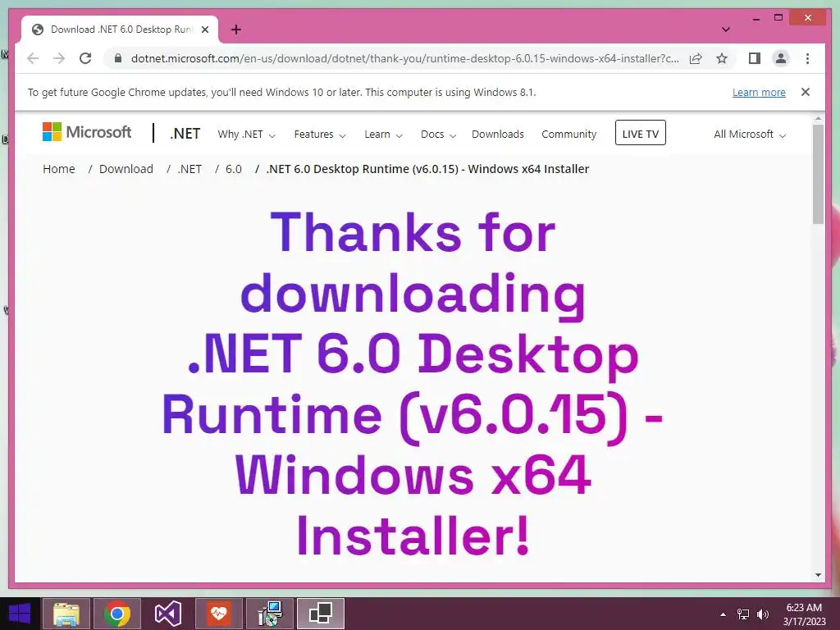Screen dimensions: 840x630
Task: Expand the Learn navigation menu
Action: coord(383,134)
